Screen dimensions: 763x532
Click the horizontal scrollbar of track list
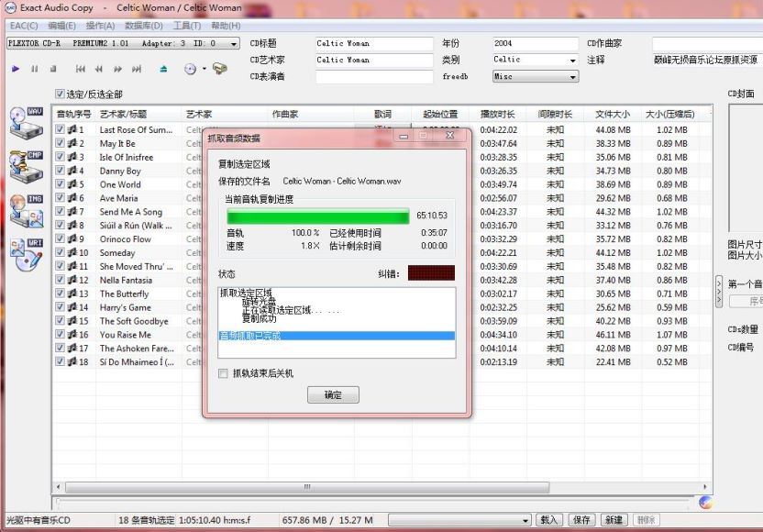(307, 487)
